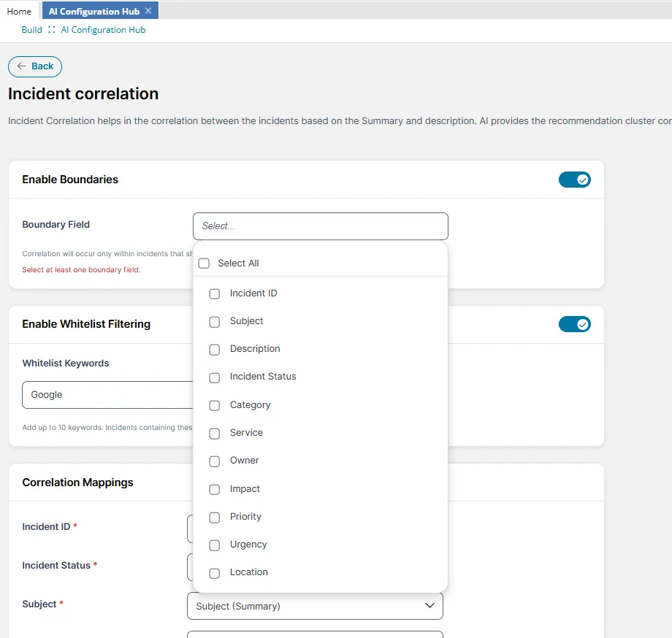
Task: Check the Select All checkbox
Action: [x=204, y=264]
